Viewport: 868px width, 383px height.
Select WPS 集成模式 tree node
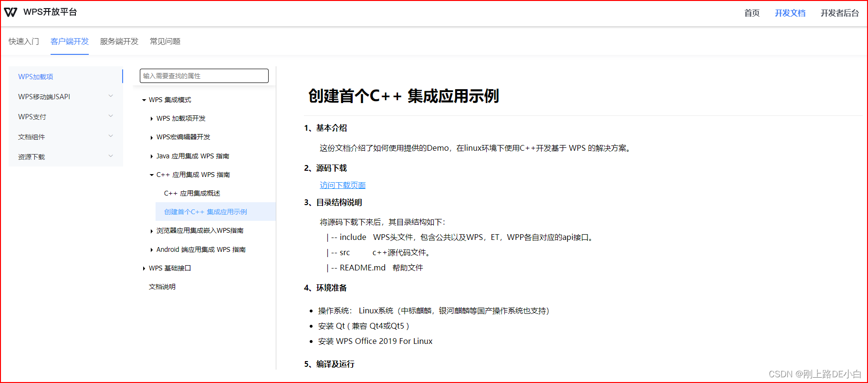(170, 100)
